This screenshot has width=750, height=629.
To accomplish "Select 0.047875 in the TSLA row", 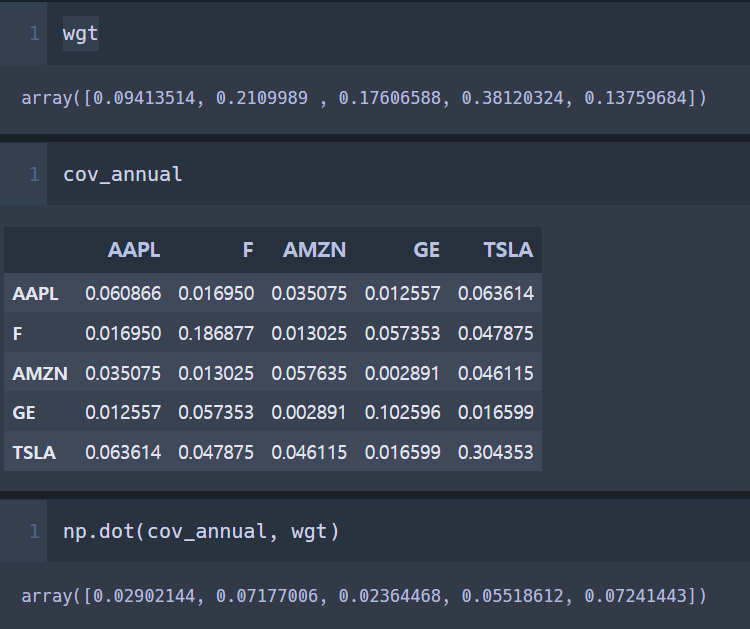I will pyautogui.click(x=216, y=452).
